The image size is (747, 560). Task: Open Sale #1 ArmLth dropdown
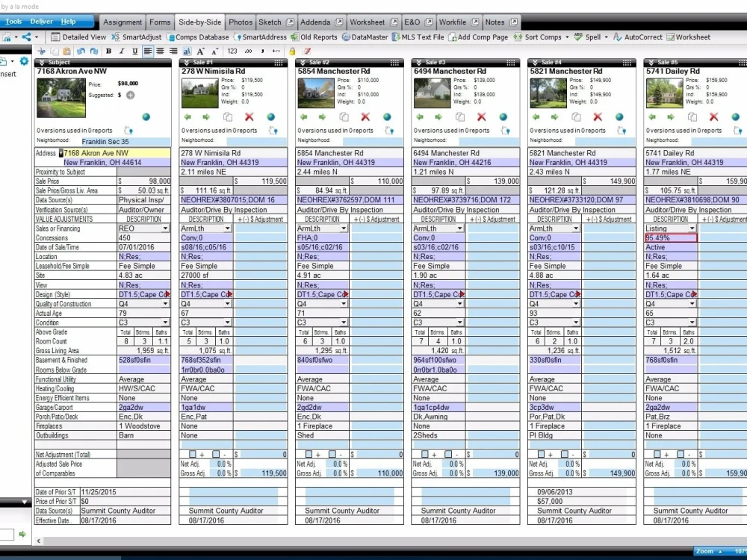(x=228, y=228)
